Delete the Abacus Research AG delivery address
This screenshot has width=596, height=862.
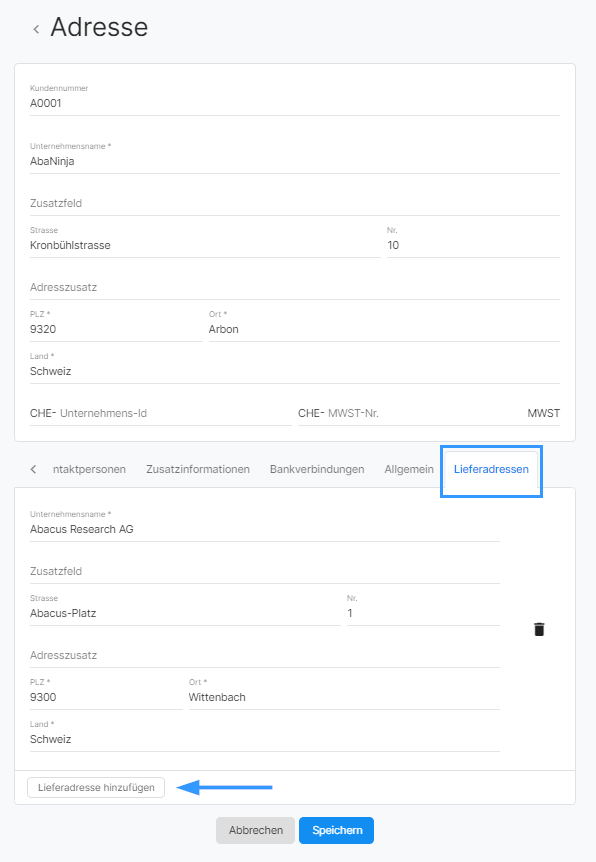point(539,629)
